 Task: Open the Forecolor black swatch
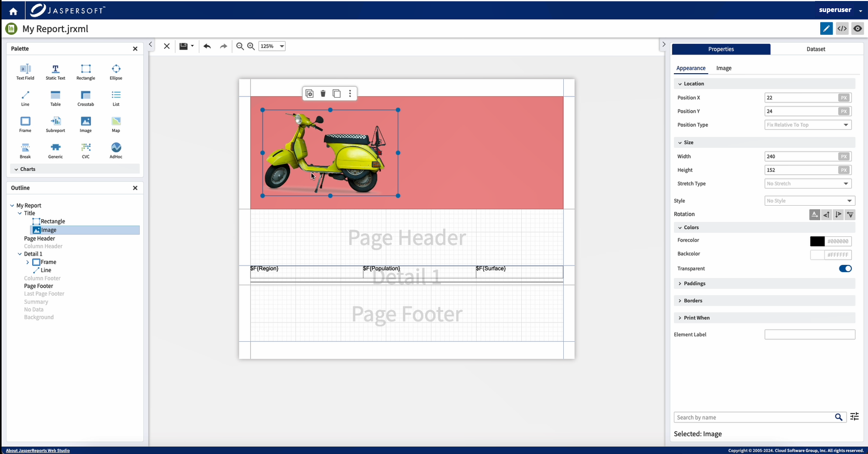(817, 241)
